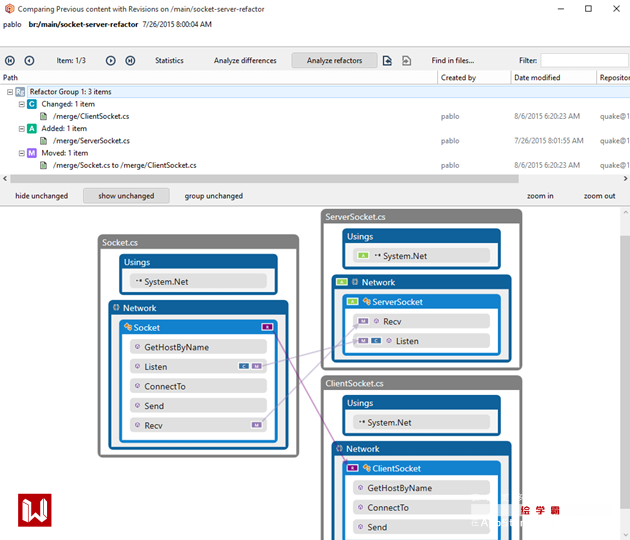Image resolution: width=630 pixels, height=540 pixels.
Task: Collapse the Changed: 1 item node
Action: pos(22,104)
